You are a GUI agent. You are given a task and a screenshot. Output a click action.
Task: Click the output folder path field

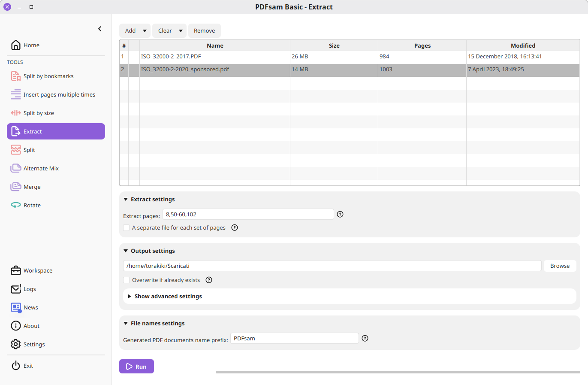pyautogui.click(x=332, y=266)
